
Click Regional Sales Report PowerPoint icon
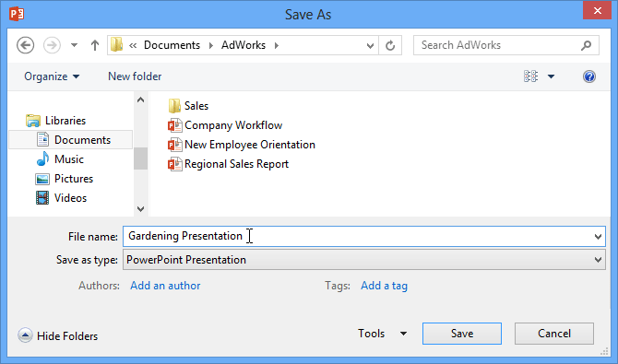(174, 164)
